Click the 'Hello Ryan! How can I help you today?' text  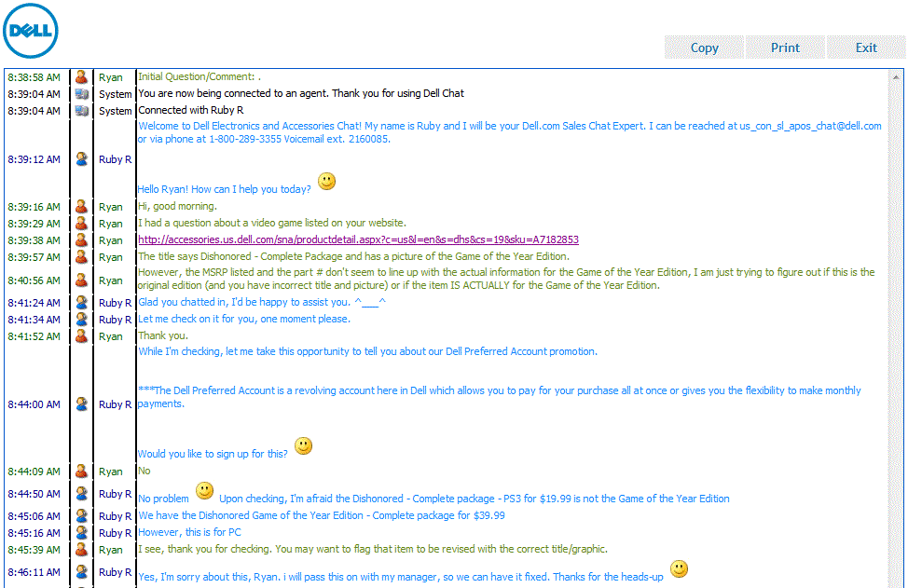tap(224, 189)
